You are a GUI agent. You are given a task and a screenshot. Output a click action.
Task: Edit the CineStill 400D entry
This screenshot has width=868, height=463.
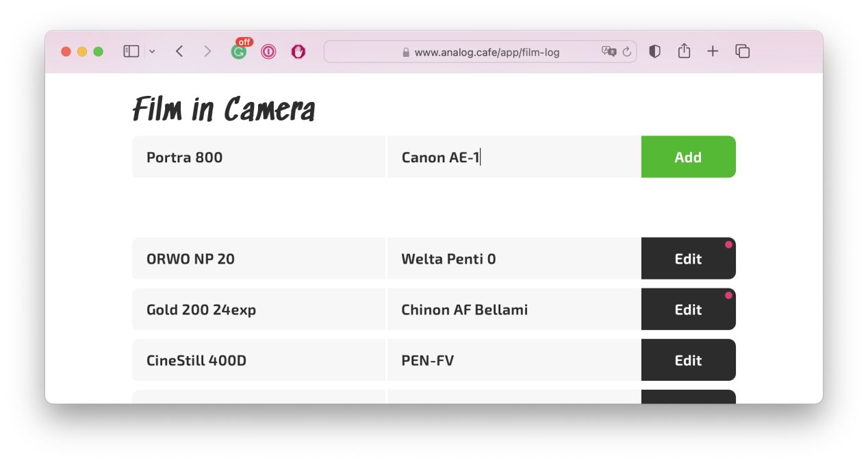(688, 360)
